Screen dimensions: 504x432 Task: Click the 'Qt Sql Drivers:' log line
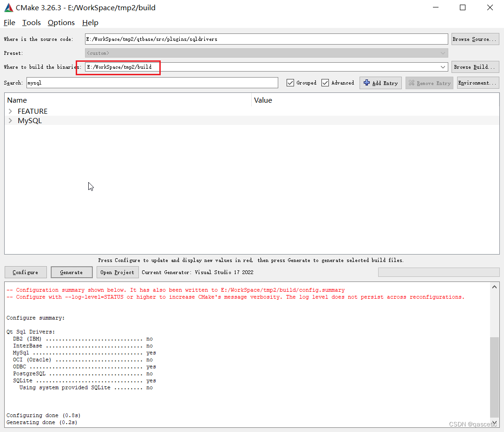coord(31,332)
